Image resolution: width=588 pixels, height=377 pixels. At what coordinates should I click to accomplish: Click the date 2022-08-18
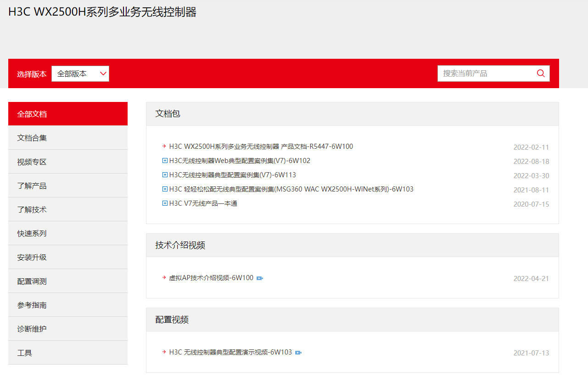tap(531, 162)
